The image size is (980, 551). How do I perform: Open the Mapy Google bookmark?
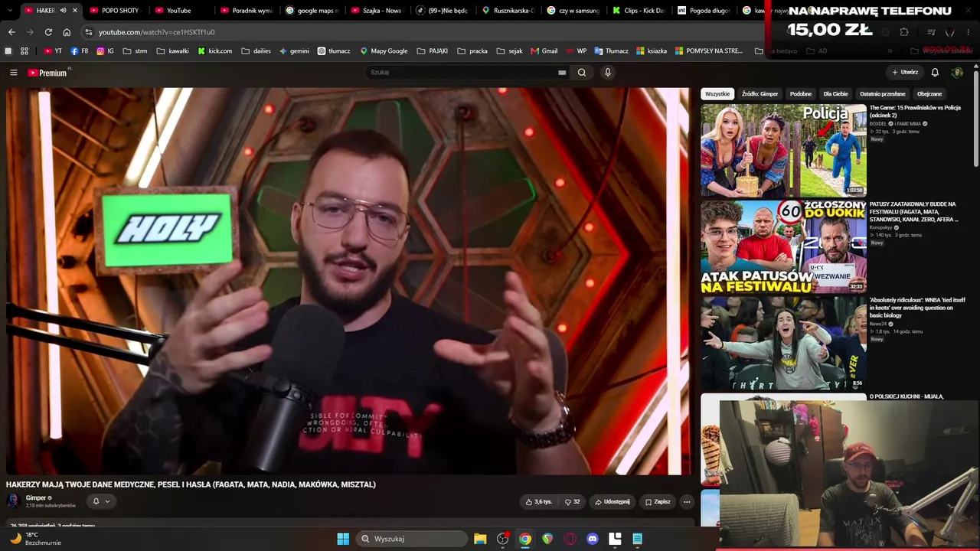coord(384,51)
